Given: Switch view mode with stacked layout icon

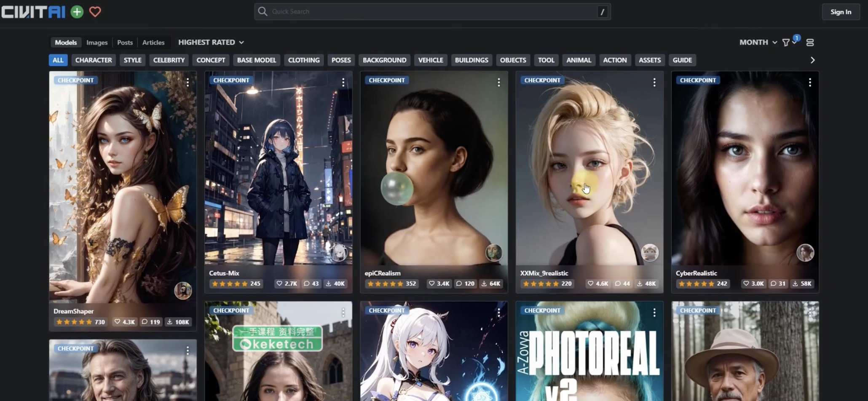Looking at the screenshot, I should 810,43.
